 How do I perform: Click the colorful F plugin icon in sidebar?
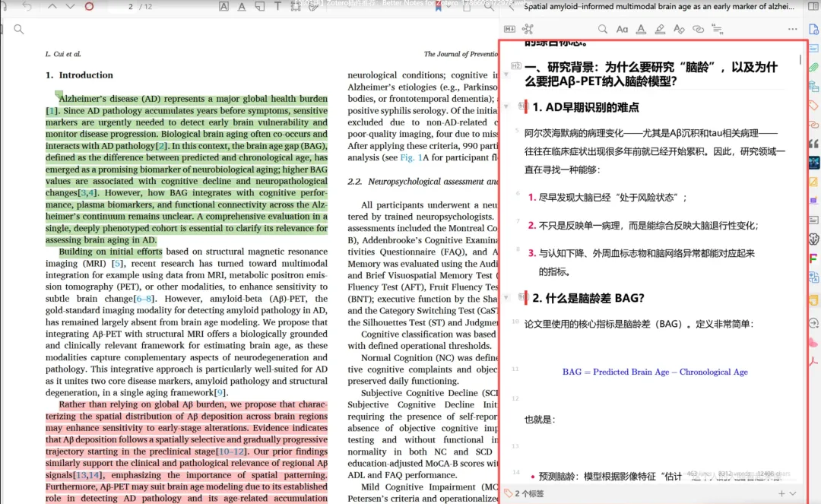[x=813, y=258]
